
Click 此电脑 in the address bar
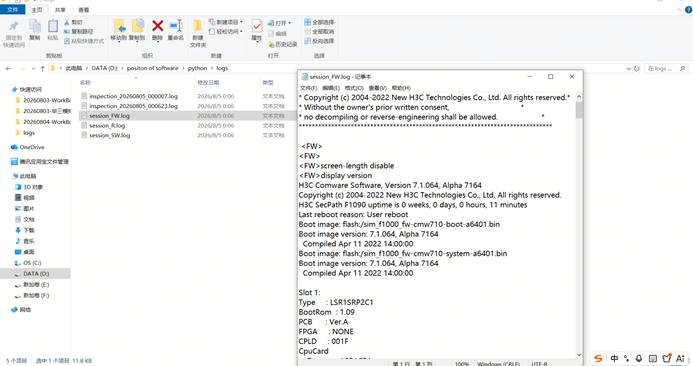pyautogui.click(x=74, y=69)
